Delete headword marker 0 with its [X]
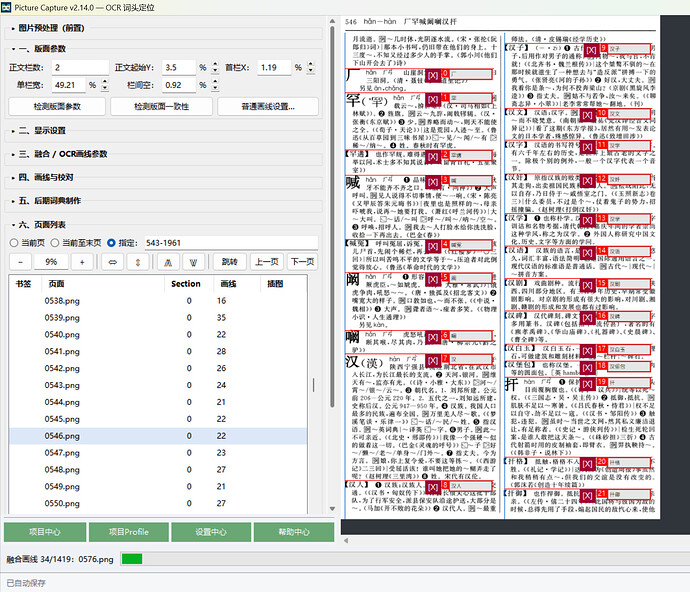The image size is (690, 592). point(433,76)
